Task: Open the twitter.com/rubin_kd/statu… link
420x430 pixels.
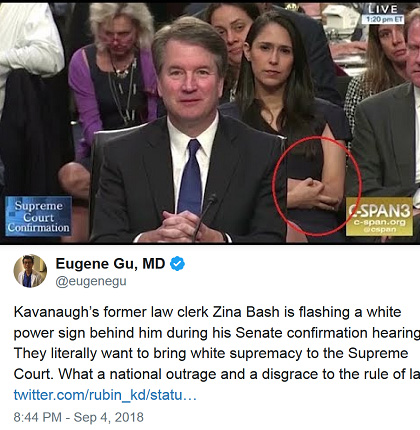Action: [105, 395]
